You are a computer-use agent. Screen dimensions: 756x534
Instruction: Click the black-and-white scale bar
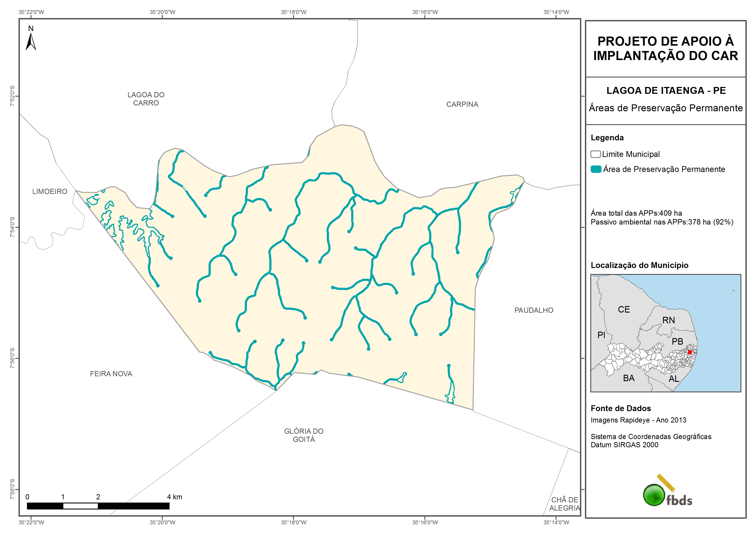[x=98, y=506]
